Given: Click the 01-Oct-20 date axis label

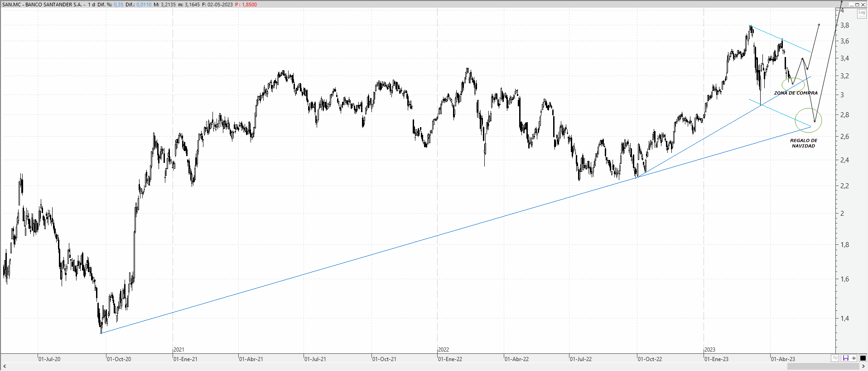Looking at the screenshot, I should pos(119,359).
